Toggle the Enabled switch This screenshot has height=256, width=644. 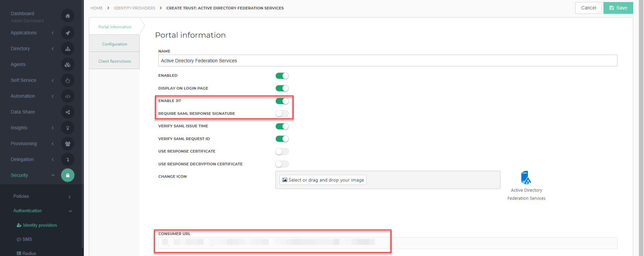[x=282, y=76]
